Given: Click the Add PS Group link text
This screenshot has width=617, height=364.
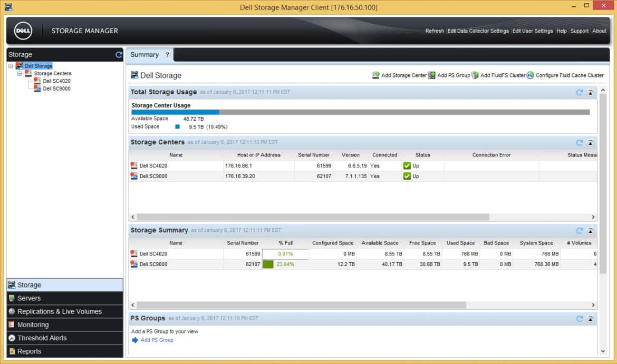Looking at the screenshot, I should (x=157, y=340).
